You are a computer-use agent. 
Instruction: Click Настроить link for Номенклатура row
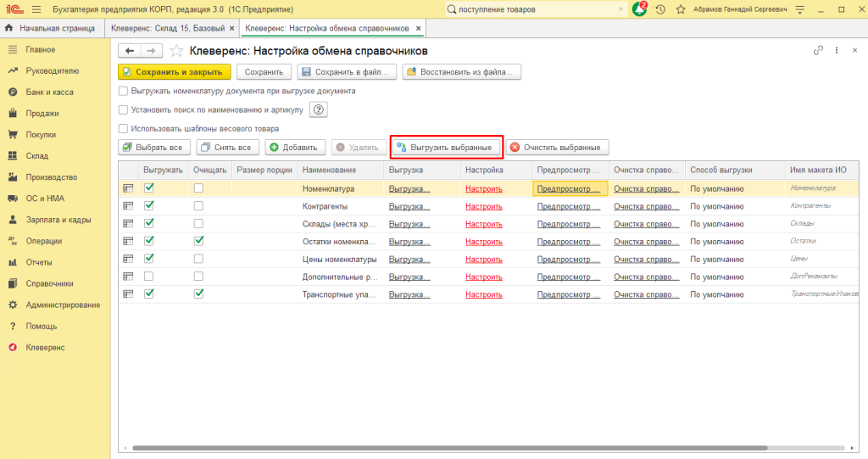(484, 188)
